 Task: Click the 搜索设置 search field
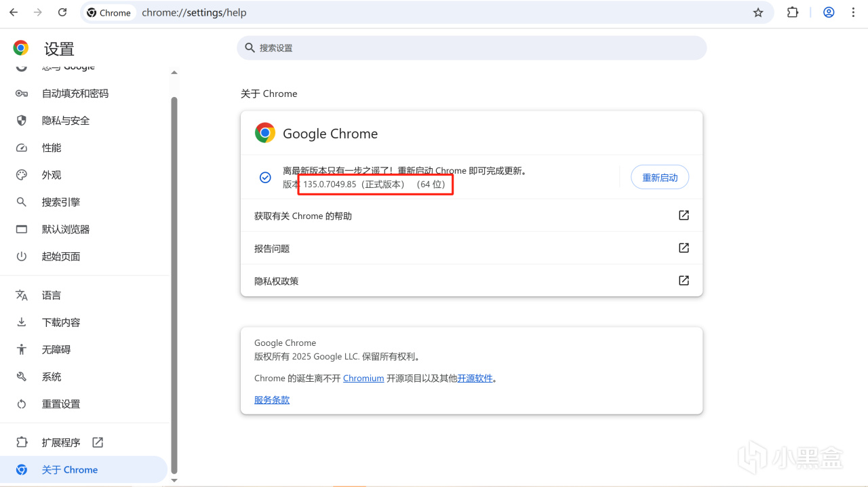(471, 48)
